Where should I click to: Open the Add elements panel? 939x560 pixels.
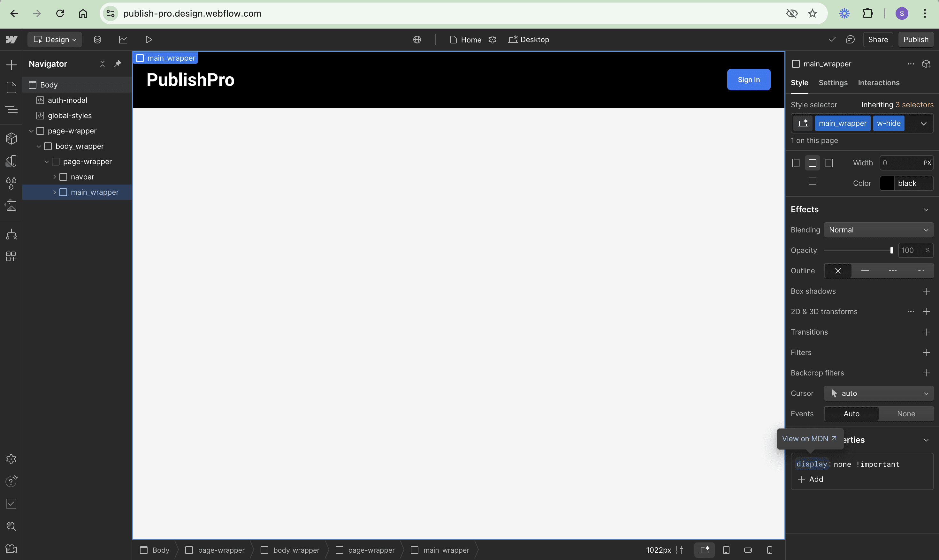pyautogui.click(x=11, y=65)
